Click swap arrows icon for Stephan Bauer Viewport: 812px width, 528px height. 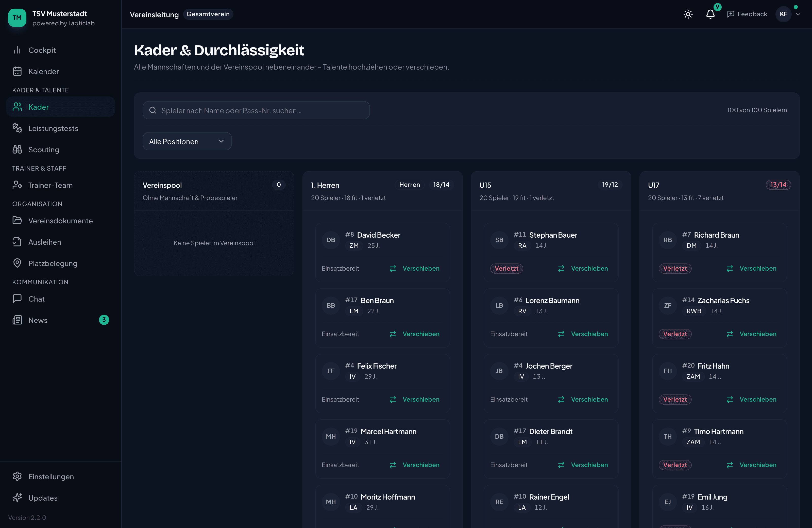click(x=561, y=269)
